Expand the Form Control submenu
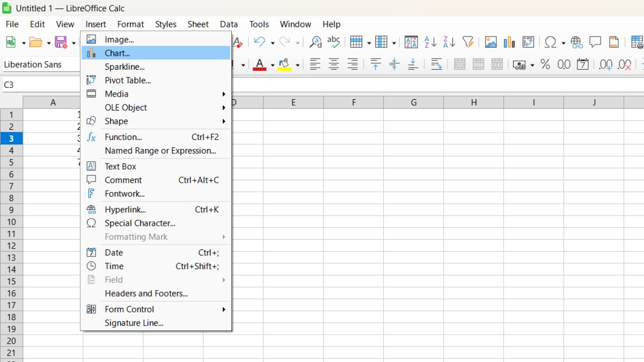Image resolution: width=644 pixels, height=362 pixels. [x=224, y=309]
